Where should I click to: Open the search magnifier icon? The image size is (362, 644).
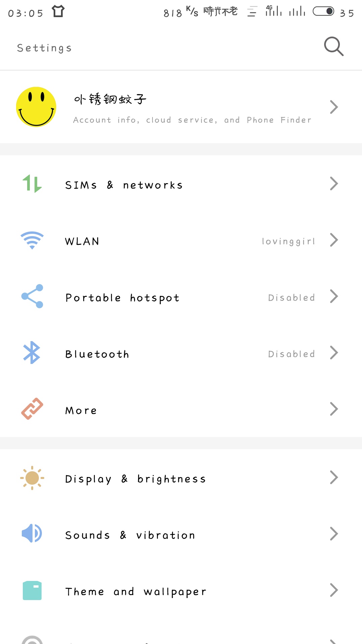(x=334, y=46)
